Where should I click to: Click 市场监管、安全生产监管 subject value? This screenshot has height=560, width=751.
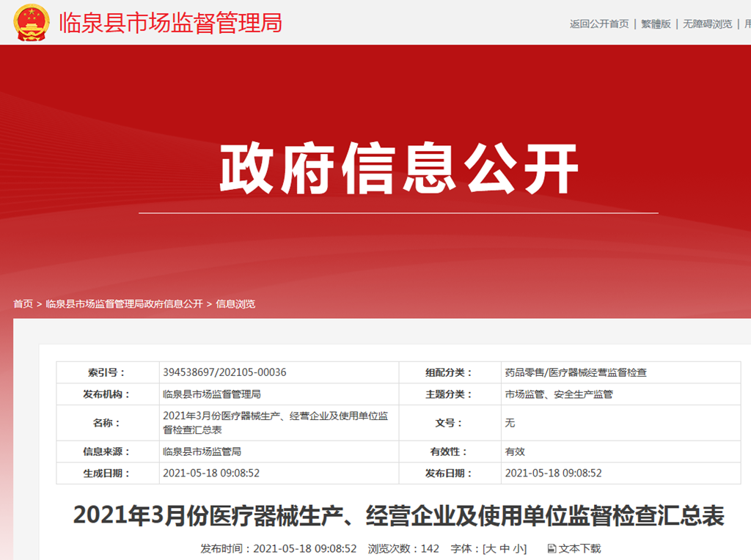point(559,394)
